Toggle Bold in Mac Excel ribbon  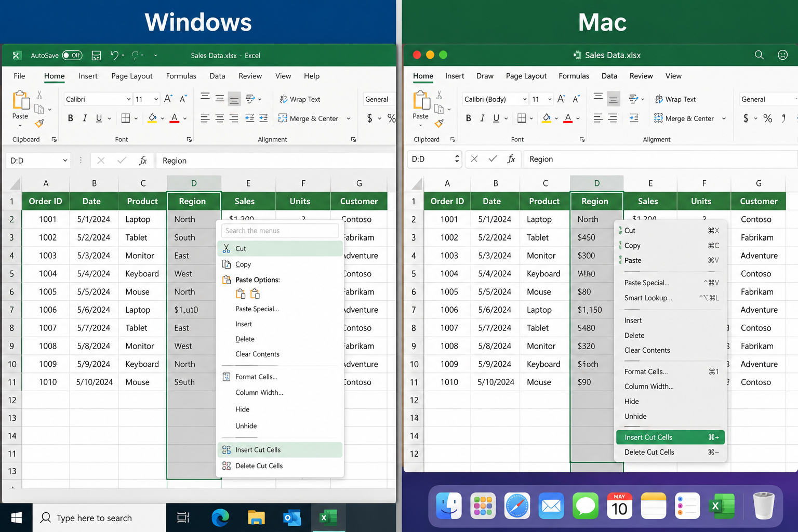(x=468, y=118)
